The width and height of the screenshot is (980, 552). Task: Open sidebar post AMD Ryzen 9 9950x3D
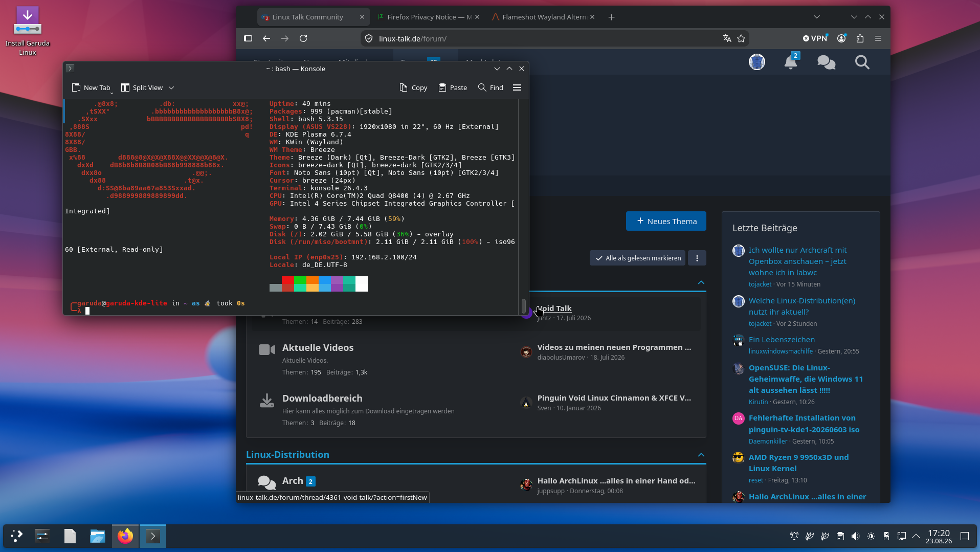798,463
